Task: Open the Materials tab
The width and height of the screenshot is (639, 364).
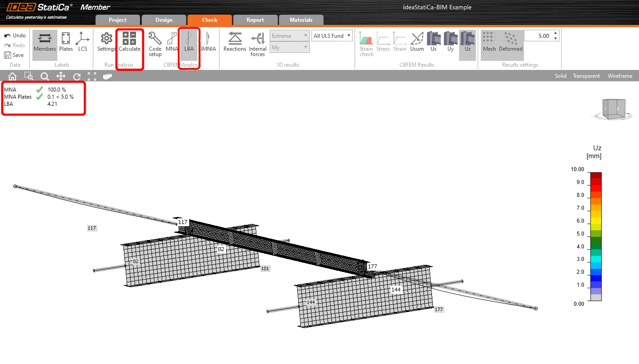Action: pyautogui.click(x=301, y=20)
